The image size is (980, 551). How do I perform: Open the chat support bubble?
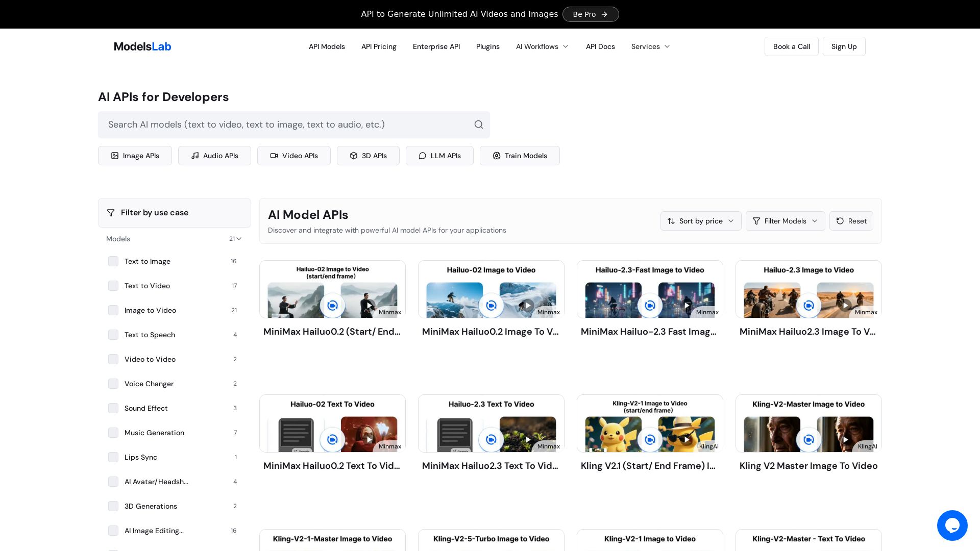click(952, 525)
